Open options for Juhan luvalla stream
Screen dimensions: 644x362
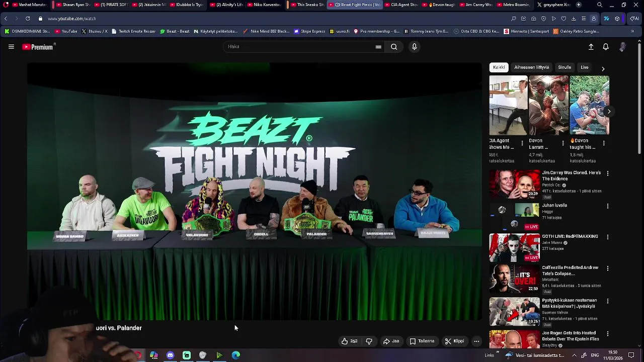point(608,206)
